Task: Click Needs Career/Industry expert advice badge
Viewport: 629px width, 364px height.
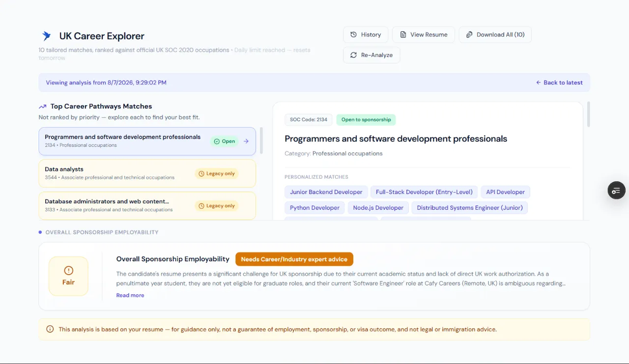Action: point(294,259)
